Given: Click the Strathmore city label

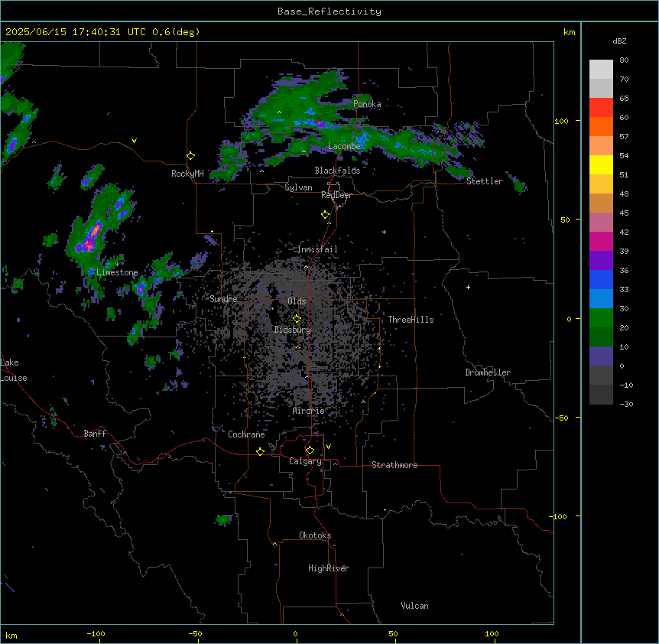Looking at the screenshot, I should (394, 465).
